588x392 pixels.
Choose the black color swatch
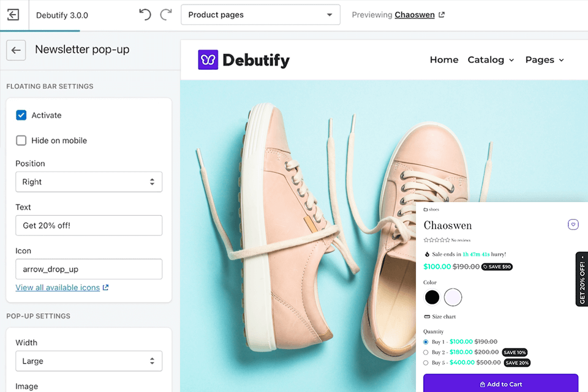432,297
